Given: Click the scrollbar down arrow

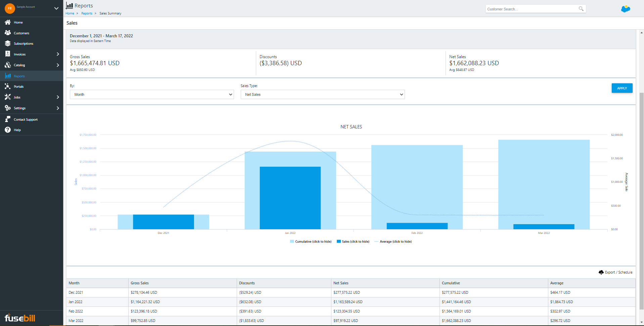Looking at the screenshot, I should [x=642, y=322].
